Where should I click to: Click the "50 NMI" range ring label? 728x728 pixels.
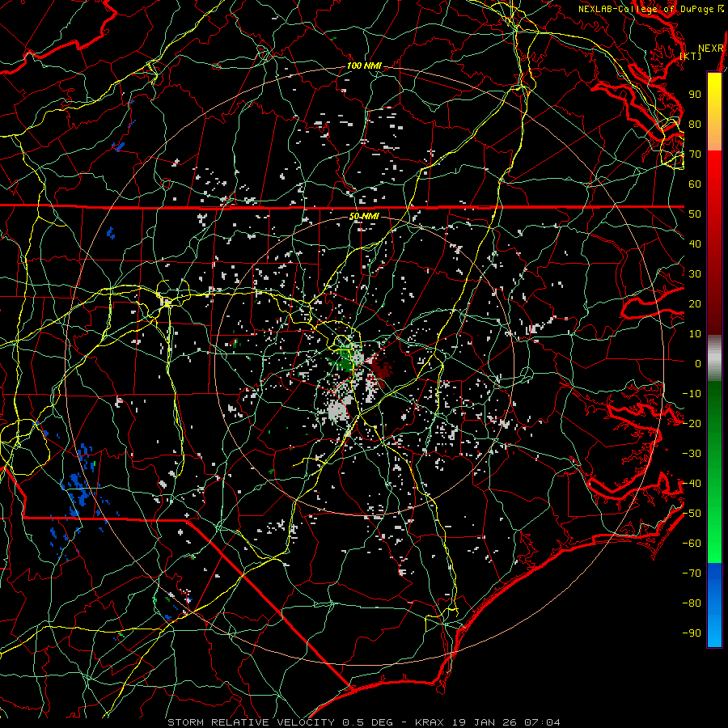[364, 217]
